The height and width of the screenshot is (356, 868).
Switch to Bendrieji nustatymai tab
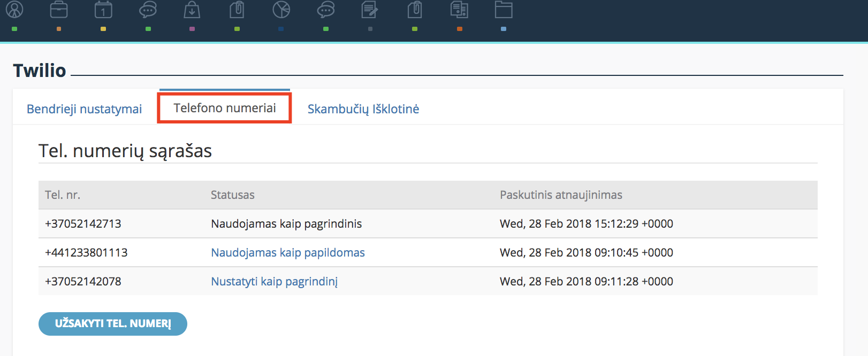[85, 109]
